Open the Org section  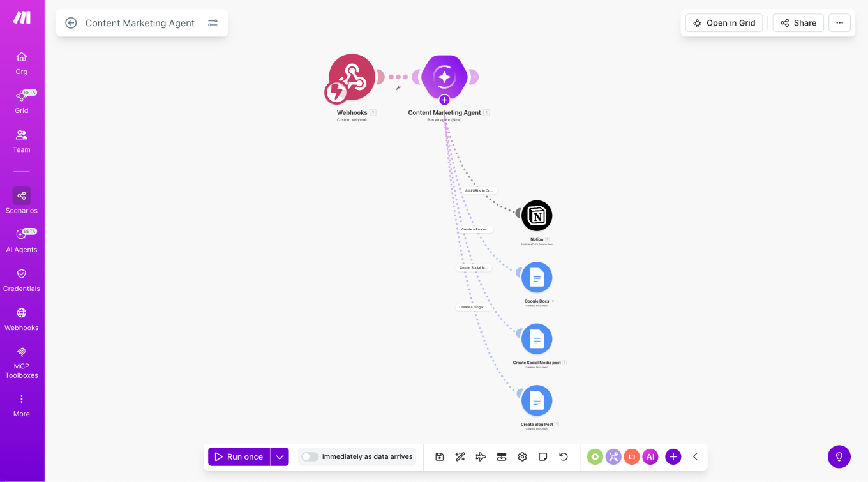click(x=22, y=63)
